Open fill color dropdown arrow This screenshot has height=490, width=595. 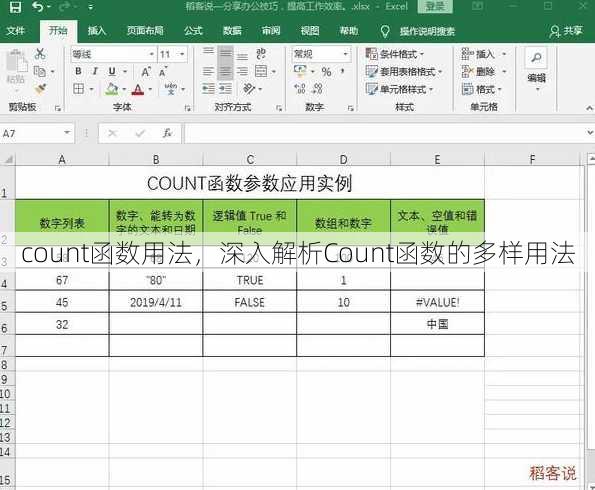pyautogui.click(x=124, y=90)
